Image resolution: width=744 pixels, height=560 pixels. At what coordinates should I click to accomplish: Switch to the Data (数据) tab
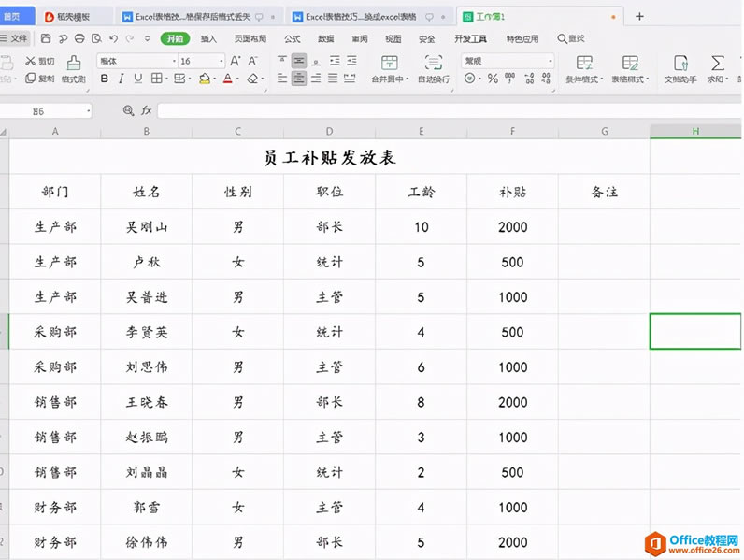click(x=326, y=39)
